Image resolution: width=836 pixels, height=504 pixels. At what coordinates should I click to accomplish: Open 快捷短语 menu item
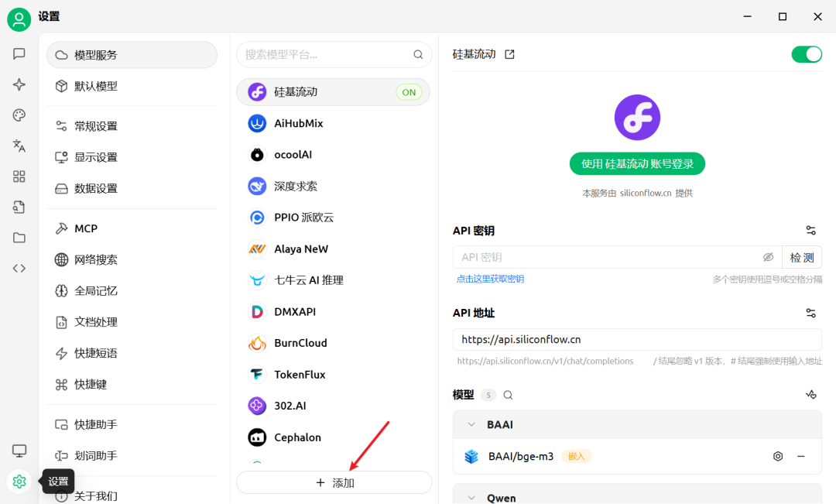[132, 353]
